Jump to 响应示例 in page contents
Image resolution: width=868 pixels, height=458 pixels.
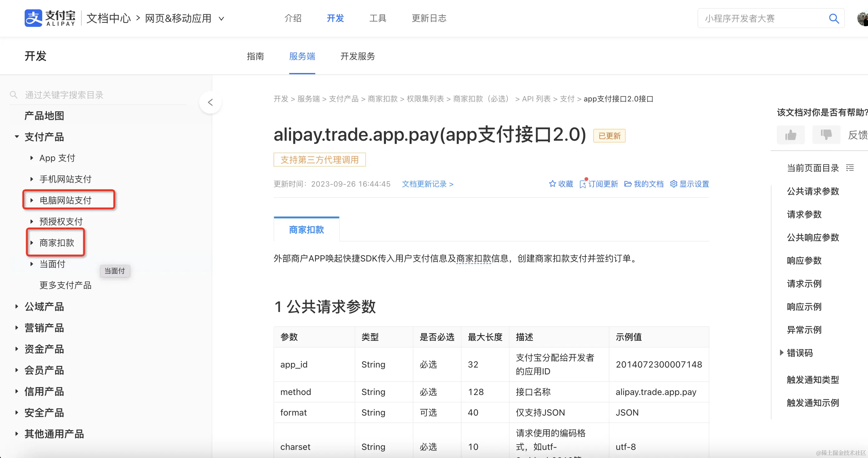tap(804, 307)
